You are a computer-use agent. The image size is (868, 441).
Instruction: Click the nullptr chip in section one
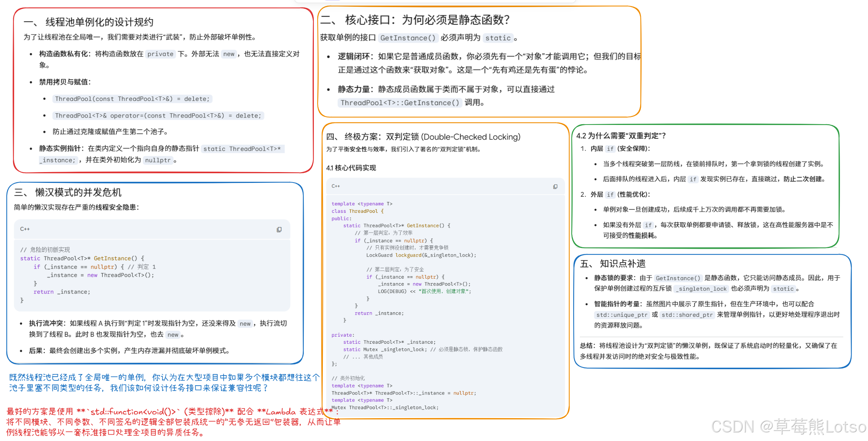pos(158,160)
